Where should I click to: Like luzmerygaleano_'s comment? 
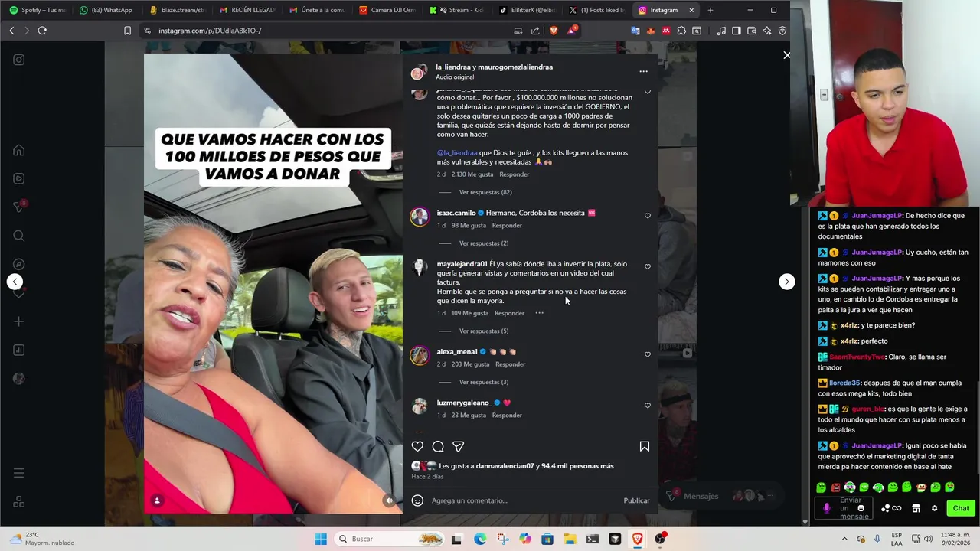648,406
